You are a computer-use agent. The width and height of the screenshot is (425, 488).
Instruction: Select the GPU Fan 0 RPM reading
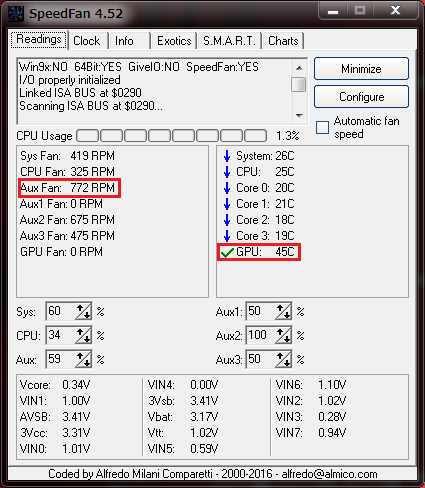tap(61, 252)
